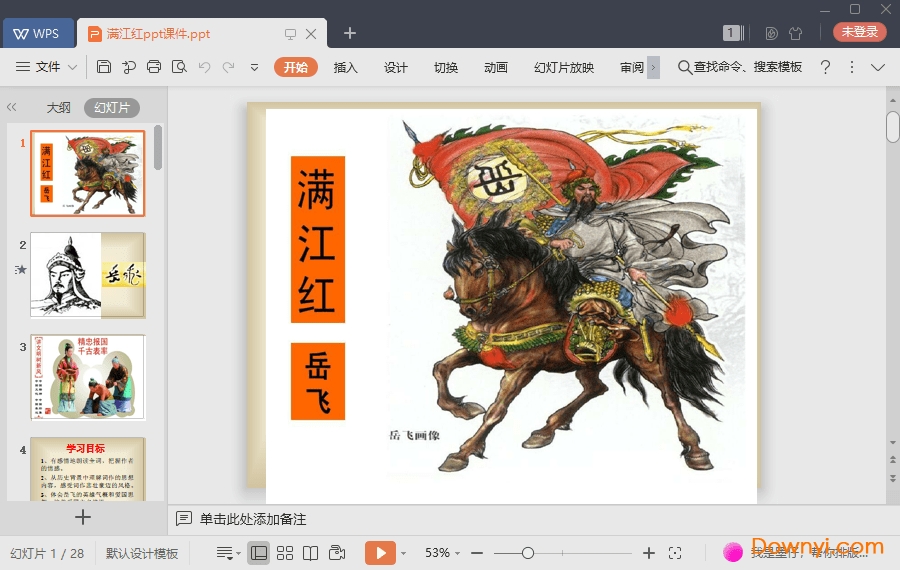Click the slide panel scrollbar
This screenshot has width=900, height=570.
pos(158,148)
